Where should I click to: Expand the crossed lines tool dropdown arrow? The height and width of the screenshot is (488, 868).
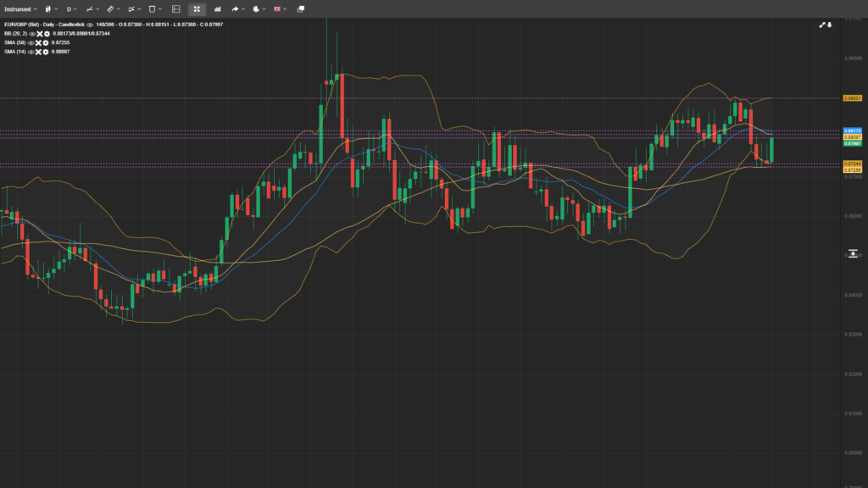[x=139, y=8]
